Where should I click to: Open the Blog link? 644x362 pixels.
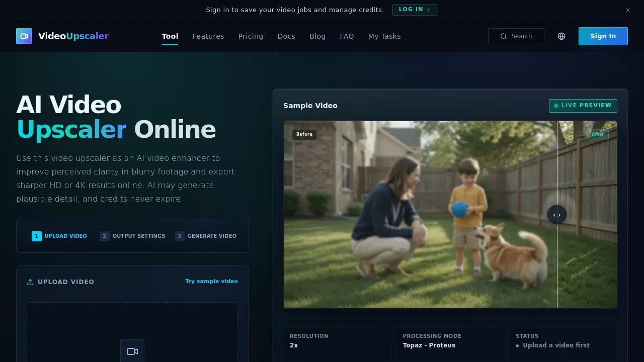point(317,36)
